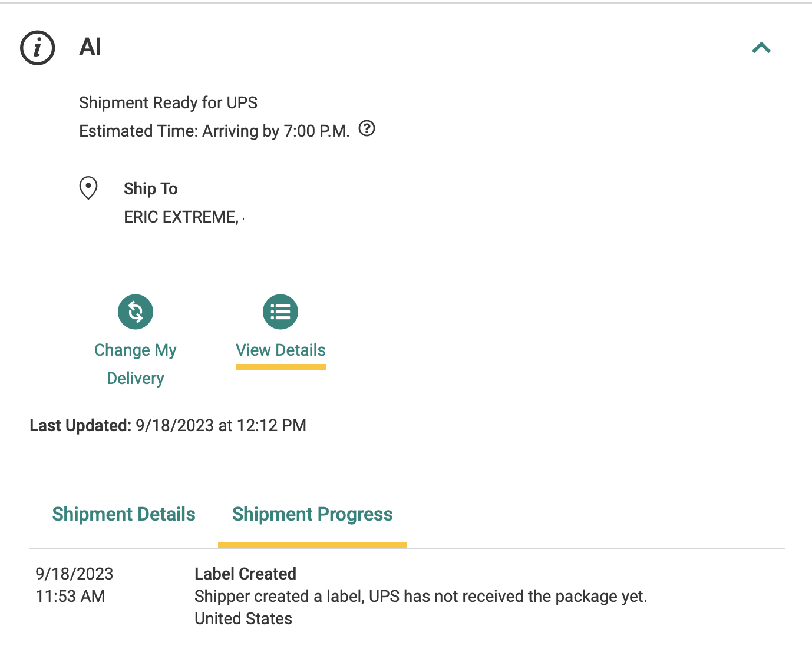Click the 9/18/2023 11:53 AM progress date
This screenshot has height=649, width=812.
[x=74, y=585]
